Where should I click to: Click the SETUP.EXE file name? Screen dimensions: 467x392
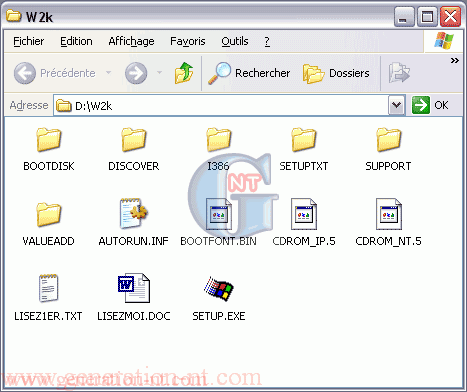coord(219,316)
